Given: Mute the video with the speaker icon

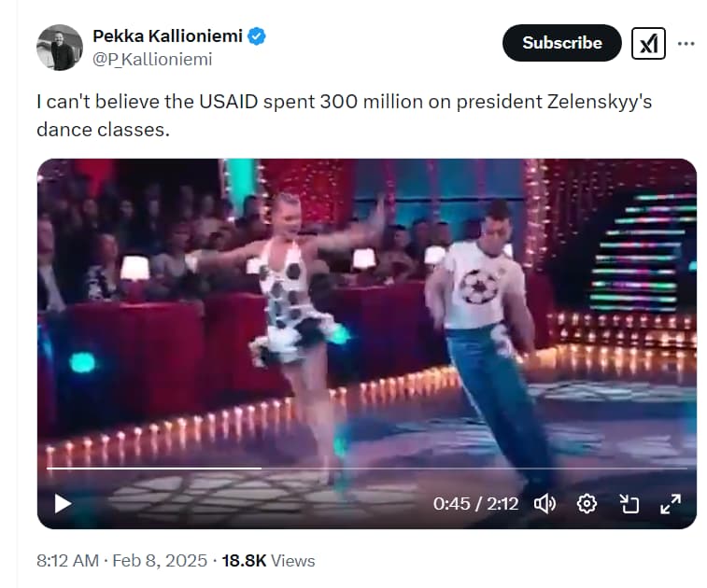Looking at the screenshot, I should (x=544, y=504).
